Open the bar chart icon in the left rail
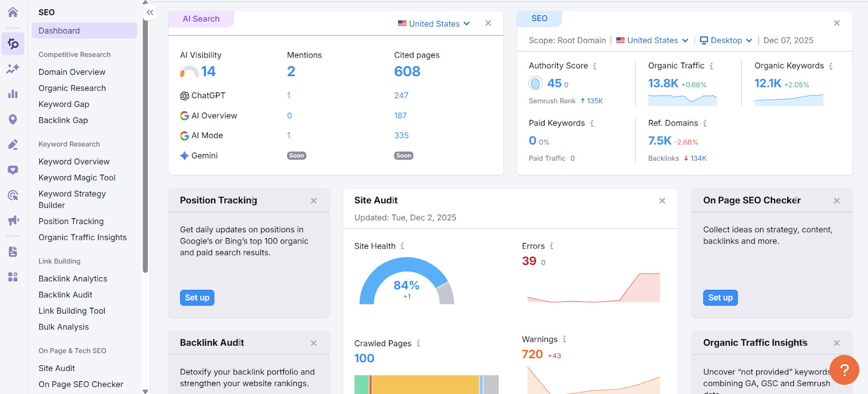The height and width of the screenshot is (394, 868). click(x=13, y=94)
